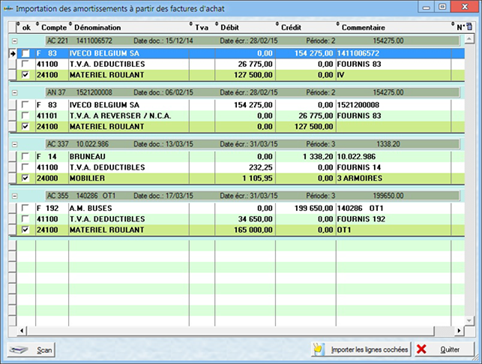482x364 pixels.
Task: Sort by the Compte column header
Action: tap(53, 27)
